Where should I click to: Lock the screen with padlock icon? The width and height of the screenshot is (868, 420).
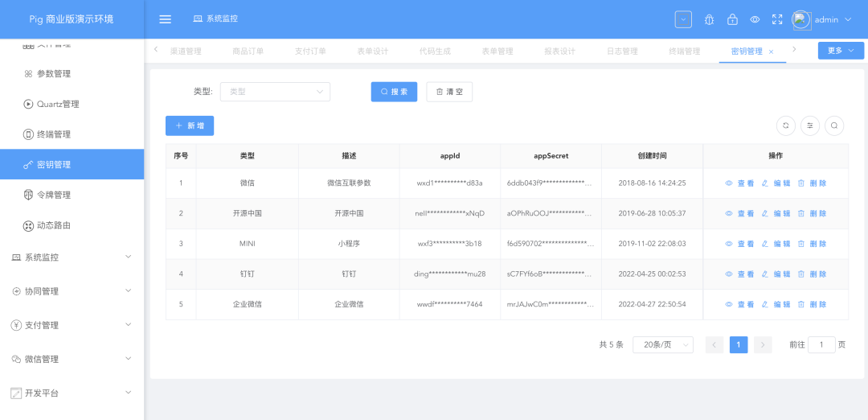732,19
